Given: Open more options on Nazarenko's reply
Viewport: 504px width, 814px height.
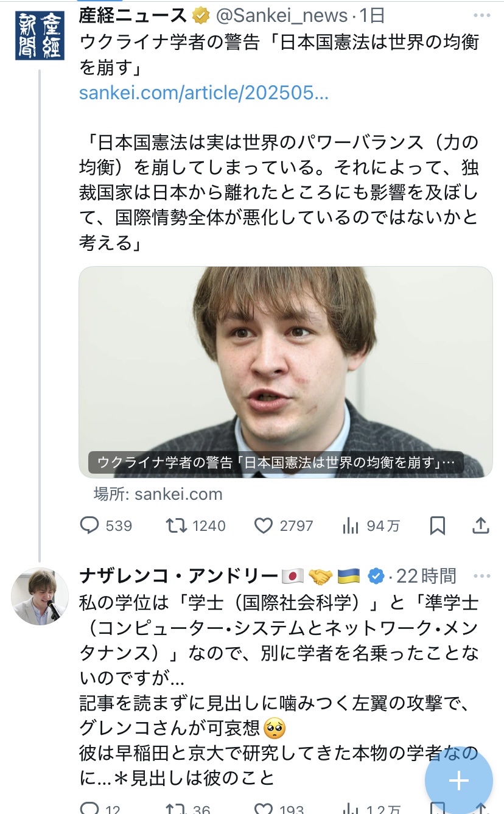Looking at the screenshot, I should pos(481,575).
